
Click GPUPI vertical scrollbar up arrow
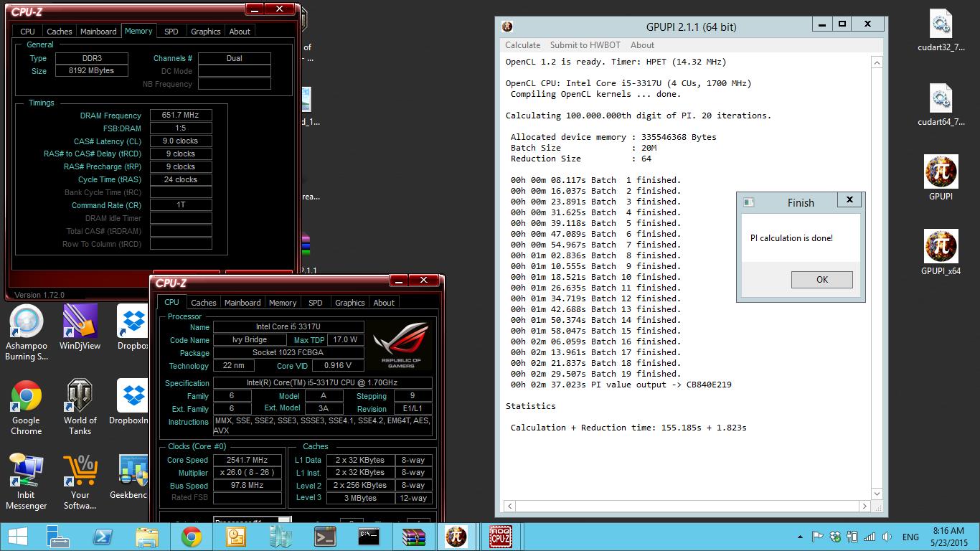(877, 62)
